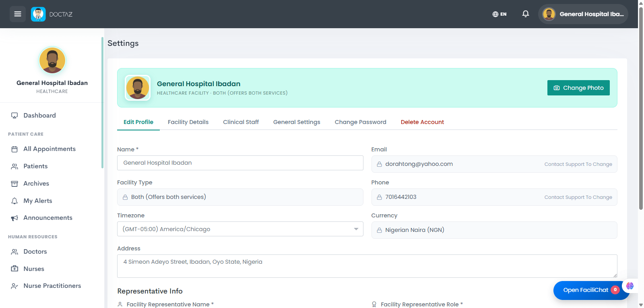This screenshot has height=308, width=644.
Task: Open the hamburger menu in top bar
Action: 18,14
